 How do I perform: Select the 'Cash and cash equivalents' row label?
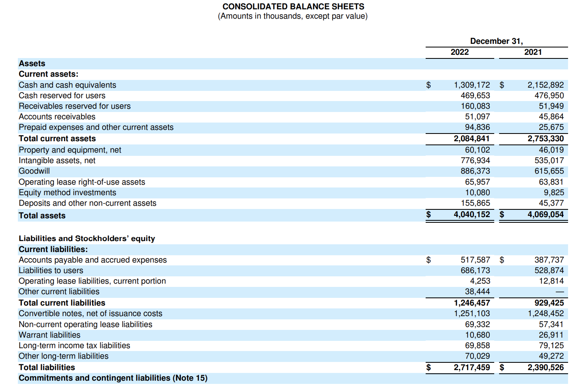coord(67,85)
